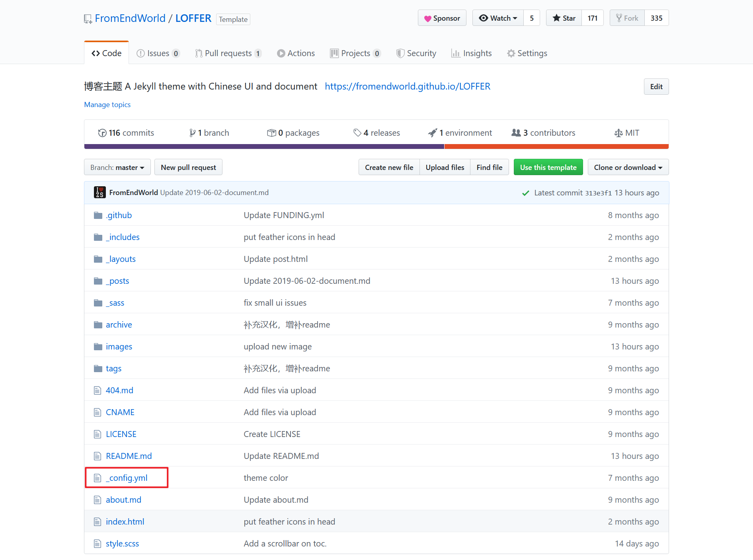The image size is (753, 560).
Task: Click the index.html file icon
Action: (x=98, y=522)
